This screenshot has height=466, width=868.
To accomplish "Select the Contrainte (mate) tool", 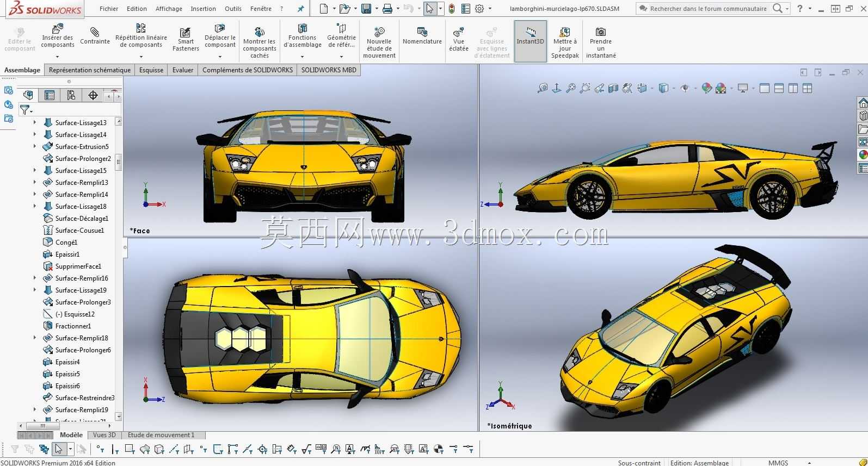I will tap(95, 36).
